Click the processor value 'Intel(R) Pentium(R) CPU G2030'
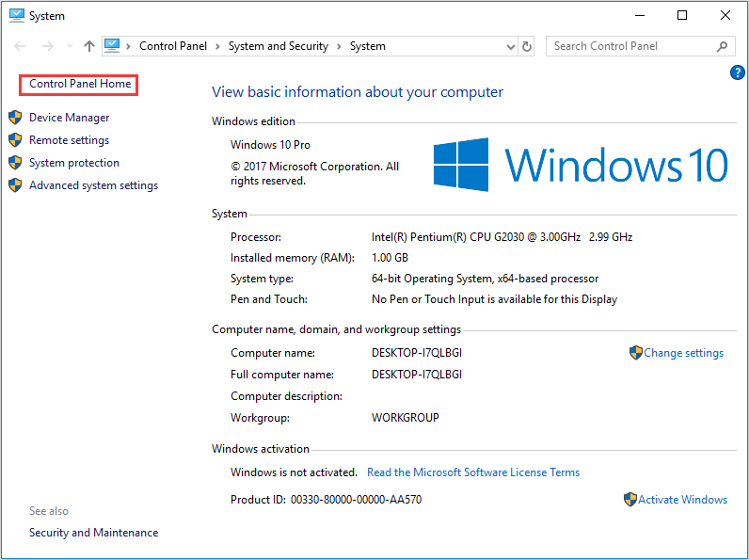Screen dimensions: 749x560 pos(448,237)
